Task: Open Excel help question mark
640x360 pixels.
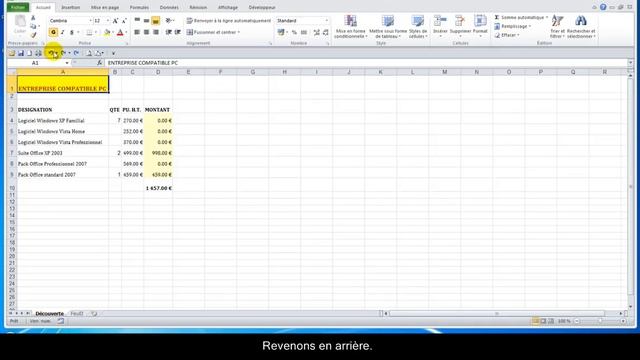Action: point(603,7)
